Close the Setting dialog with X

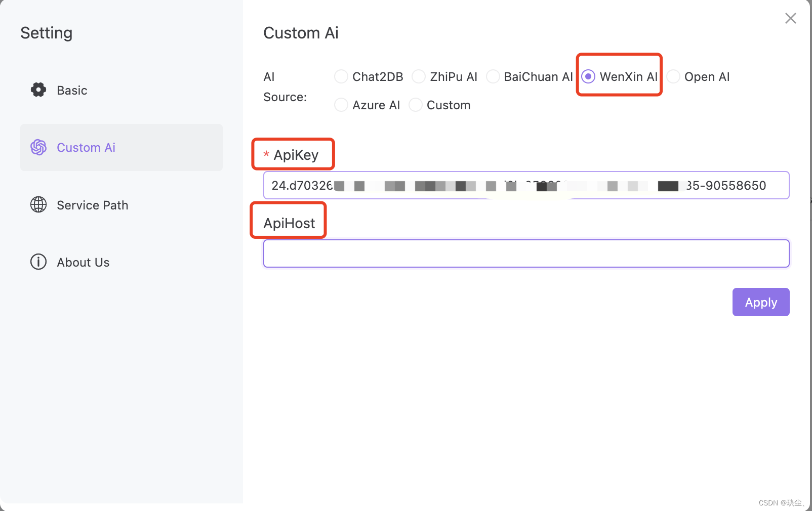tap(790, 18)
